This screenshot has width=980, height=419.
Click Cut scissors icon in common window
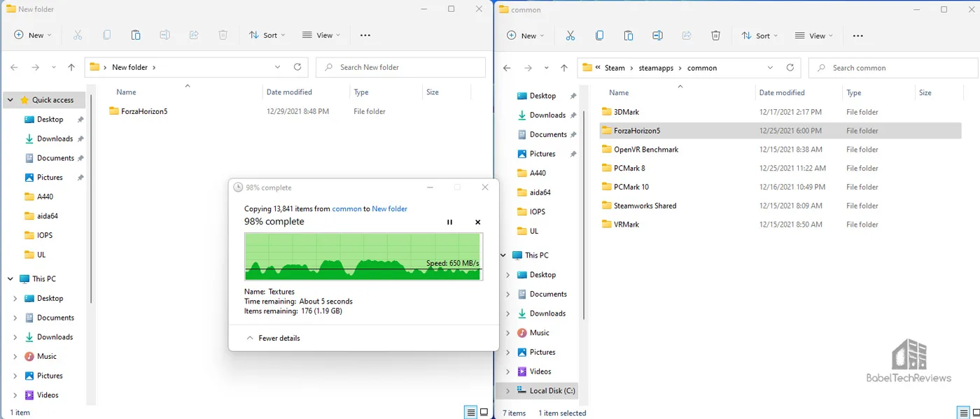point(570,36)
